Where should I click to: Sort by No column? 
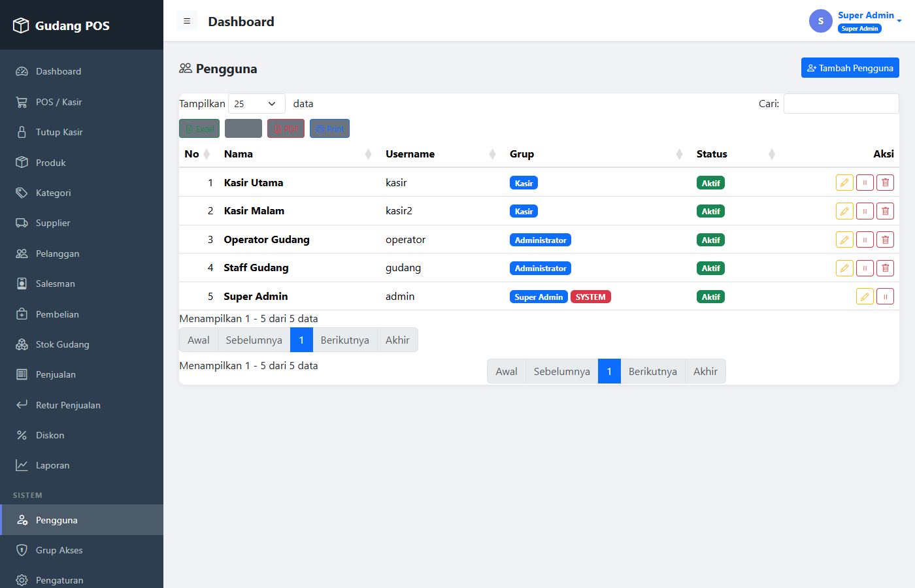pos(197,154)
